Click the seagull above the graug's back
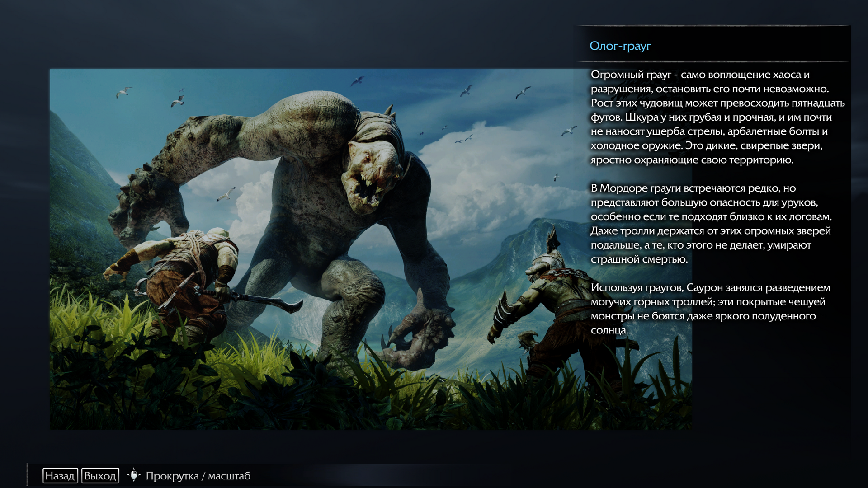868x488 pixels. click(x=358, y=81)
